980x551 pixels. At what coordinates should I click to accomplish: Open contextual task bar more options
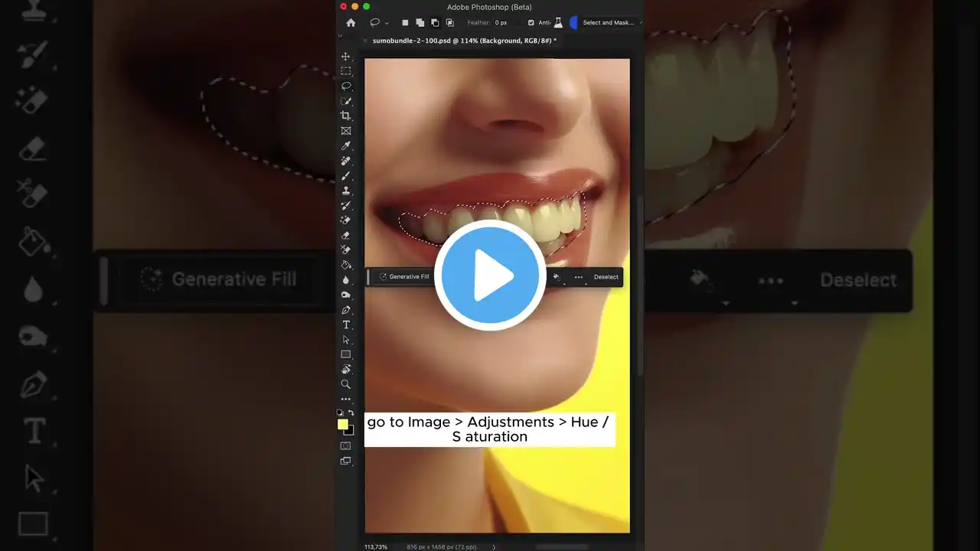pos(579,277)
